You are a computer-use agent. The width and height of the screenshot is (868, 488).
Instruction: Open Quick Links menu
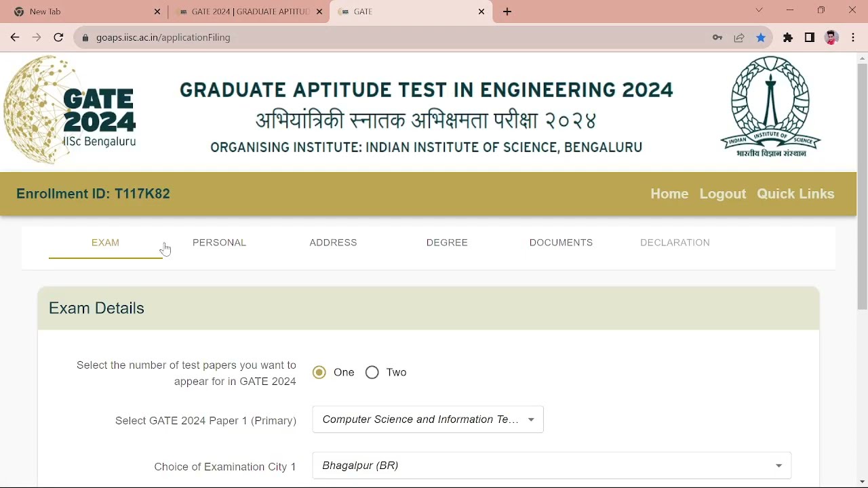795,194
